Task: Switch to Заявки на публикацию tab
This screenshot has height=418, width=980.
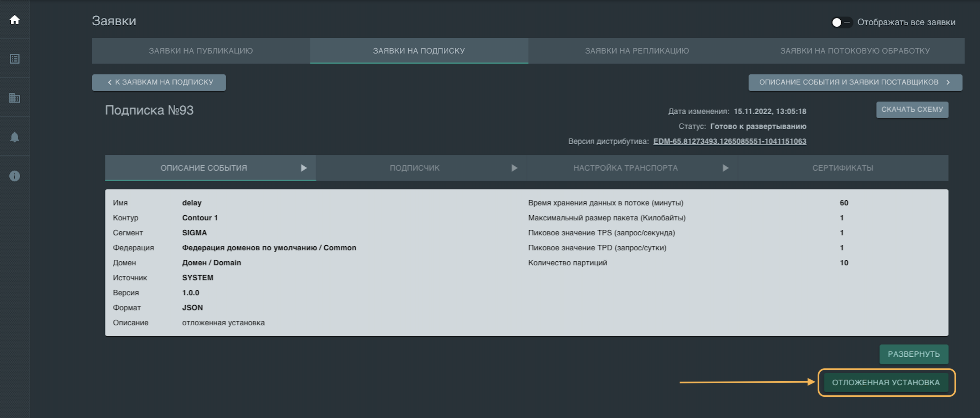Action: (201, 51)
